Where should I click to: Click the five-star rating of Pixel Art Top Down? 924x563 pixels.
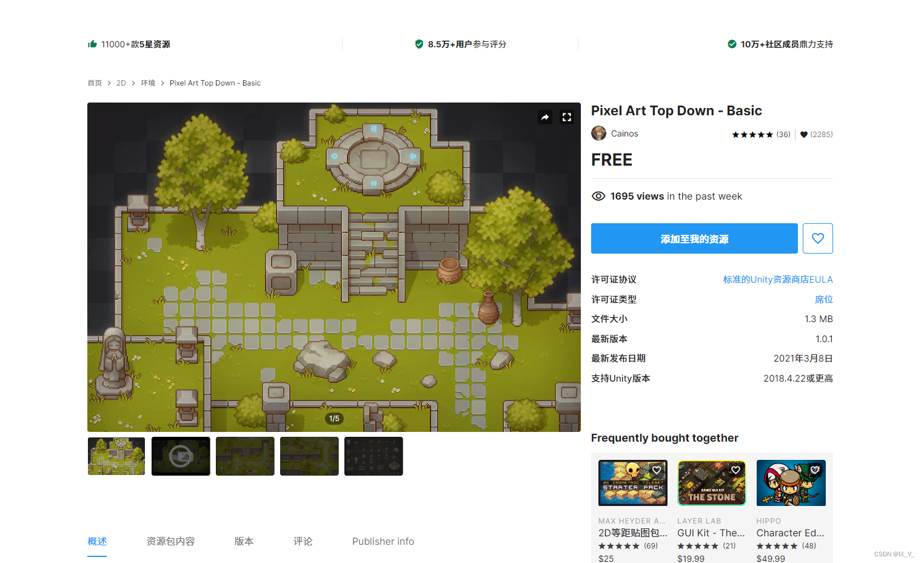coord(752,135)
